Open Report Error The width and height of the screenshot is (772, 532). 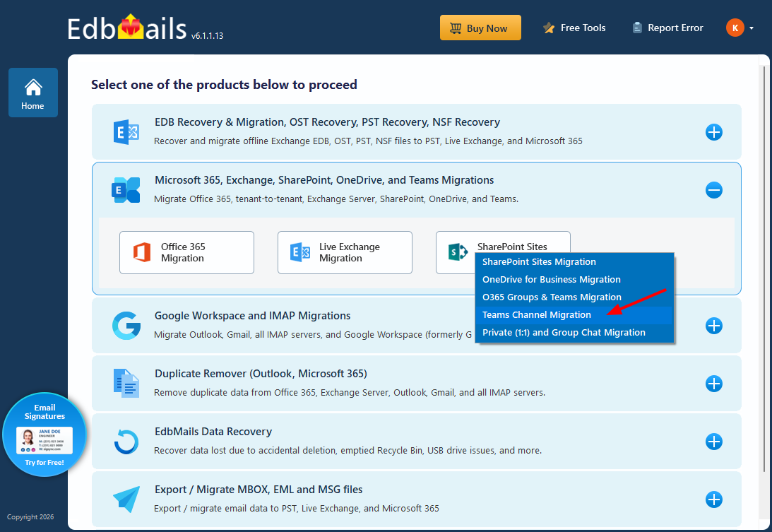pyautogui.click(x=667, y=28)
